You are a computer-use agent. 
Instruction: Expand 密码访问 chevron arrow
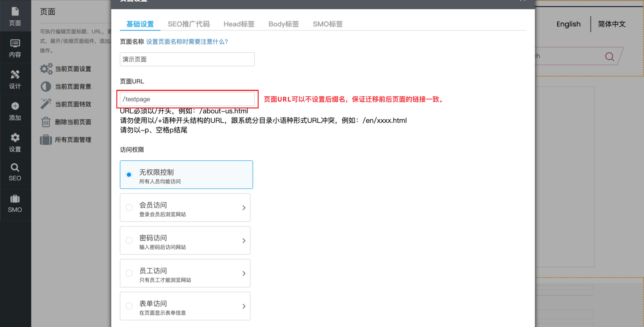coord(244,241)
